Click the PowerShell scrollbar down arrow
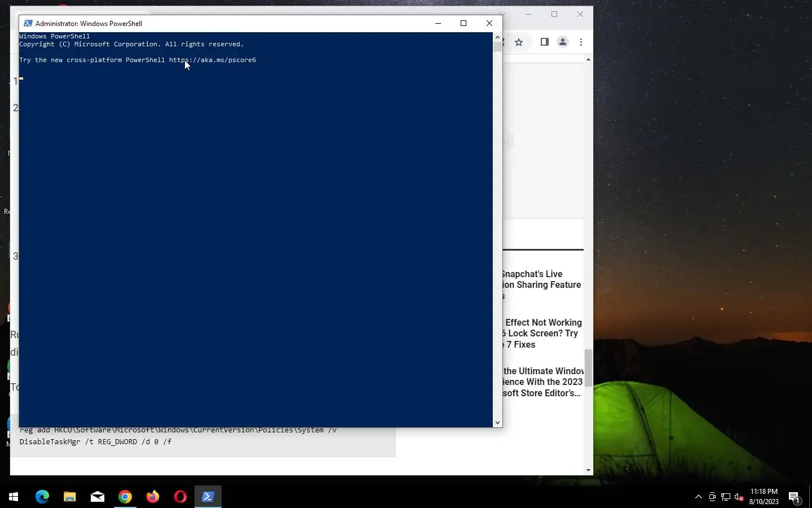The width and height of the screenshot is (812, 508). [497, 422]
